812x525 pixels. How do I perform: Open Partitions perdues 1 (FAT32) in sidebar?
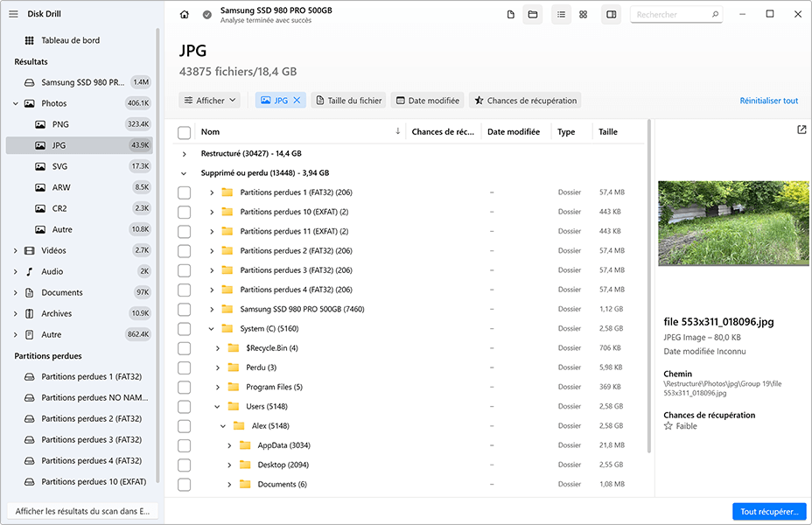[79, 376]
